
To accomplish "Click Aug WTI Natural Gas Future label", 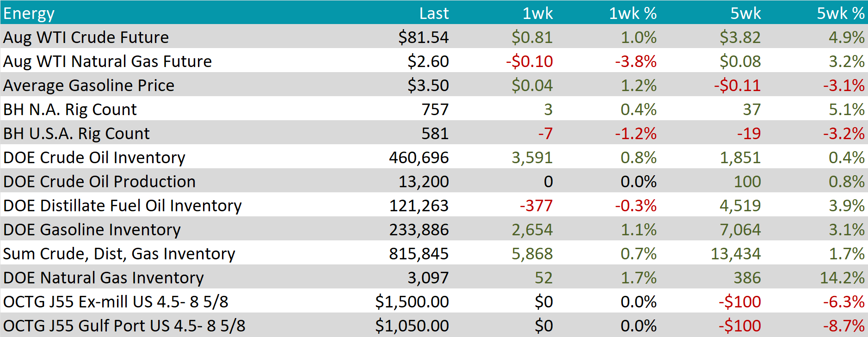I will coord(107,61).
